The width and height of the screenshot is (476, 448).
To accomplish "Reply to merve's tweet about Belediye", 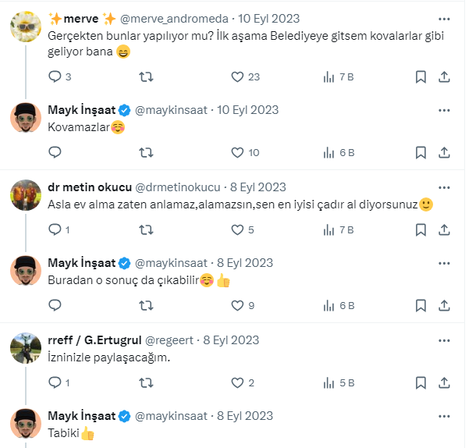I will click(55, 76).
